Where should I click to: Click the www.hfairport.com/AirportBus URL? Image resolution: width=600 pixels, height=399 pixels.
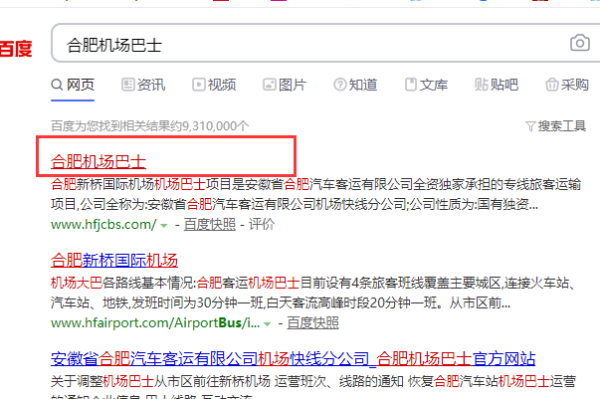click(x=155, y=323)
